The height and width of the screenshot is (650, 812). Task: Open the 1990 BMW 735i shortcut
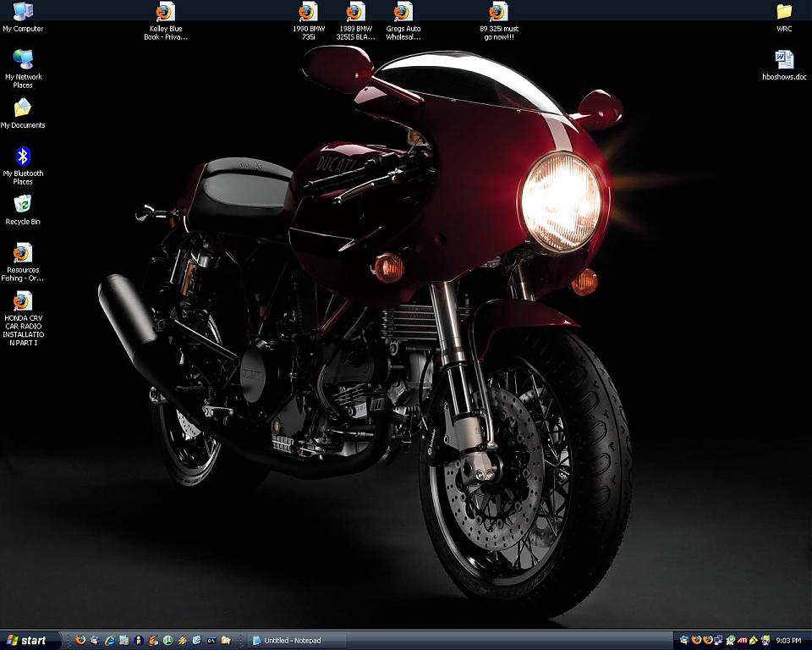308,12
